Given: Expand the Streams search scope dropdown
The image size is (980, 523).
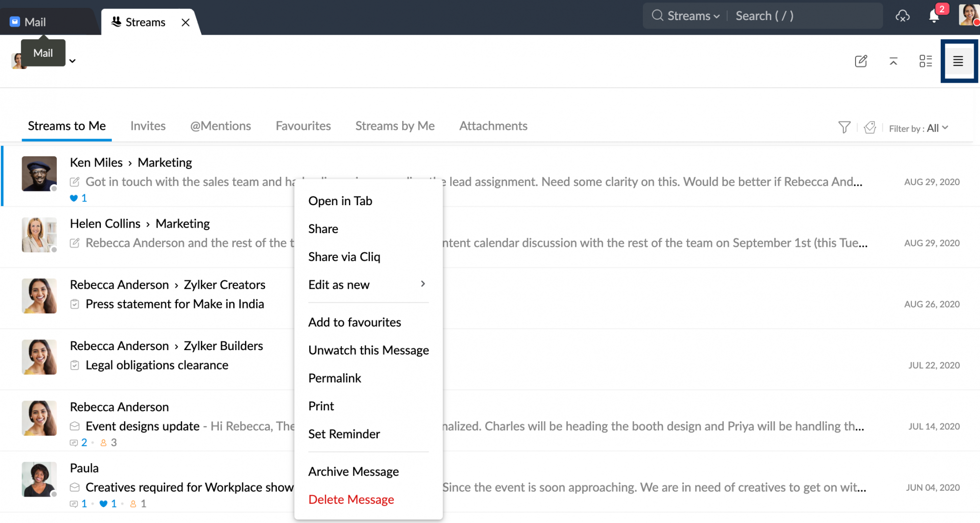Looking at the screenshot, I should [693, 16].
